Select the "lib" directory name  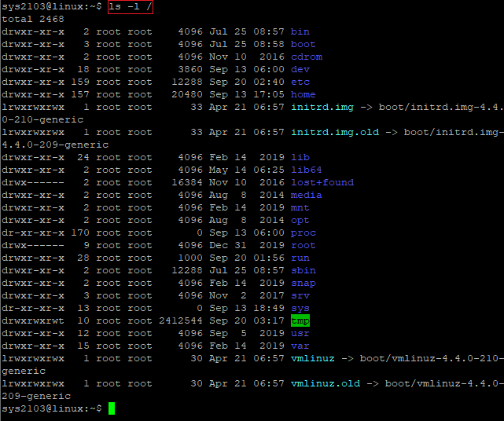point(300,157)
